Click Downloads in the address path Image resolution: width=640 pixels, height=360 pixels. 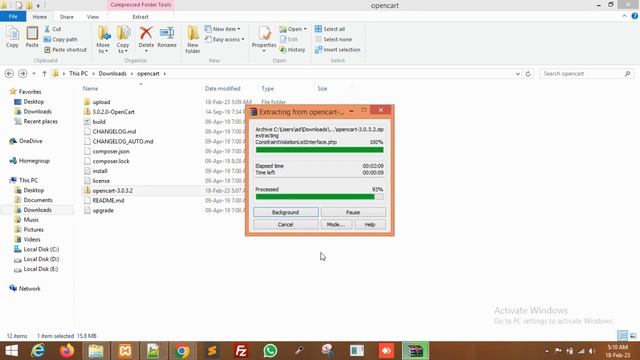coord(112,73)
